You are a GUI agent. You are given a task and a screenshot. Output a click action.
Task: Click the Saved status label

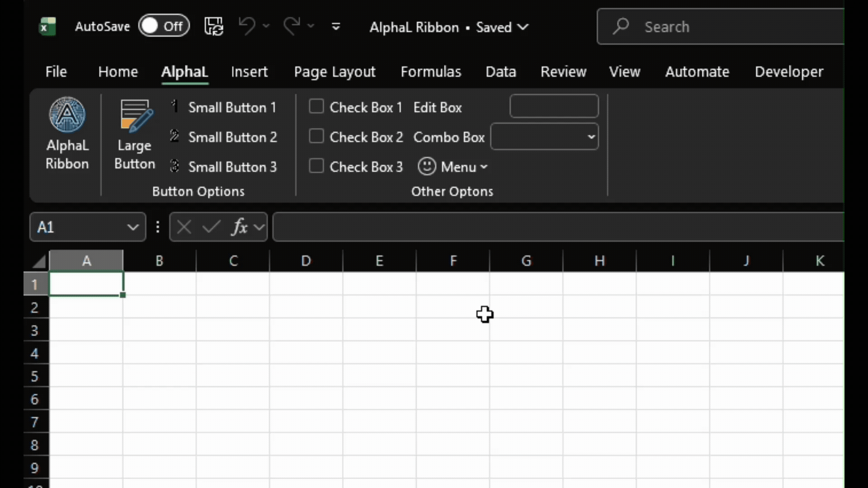pyautogui.click(x=493, y=27)
